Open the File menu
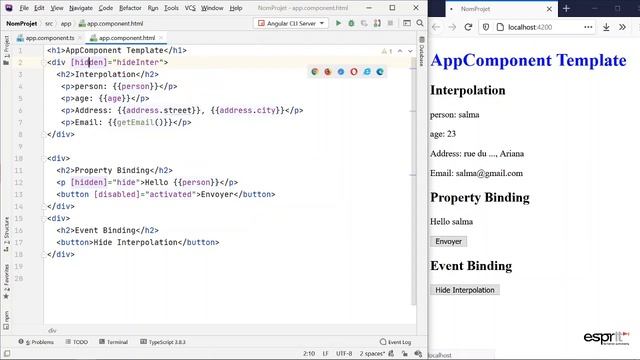Image resolution: width=640 pixels, height=360 pixels. (24, 8)
